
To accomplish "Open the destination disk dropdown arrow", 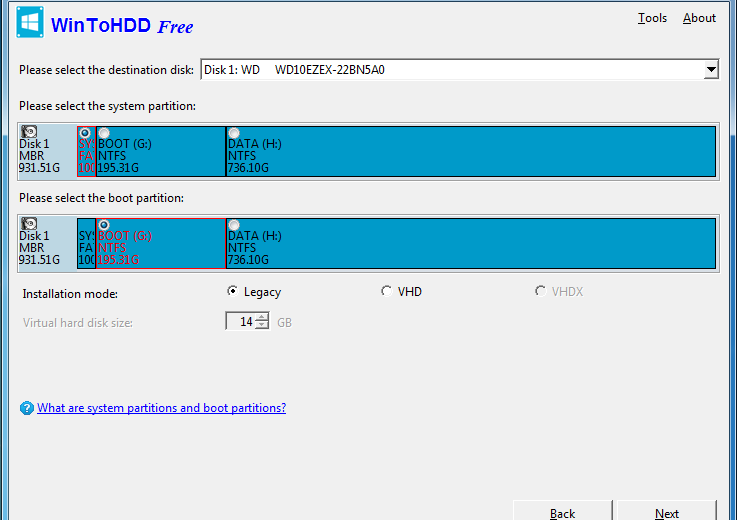I will (711, 70).
